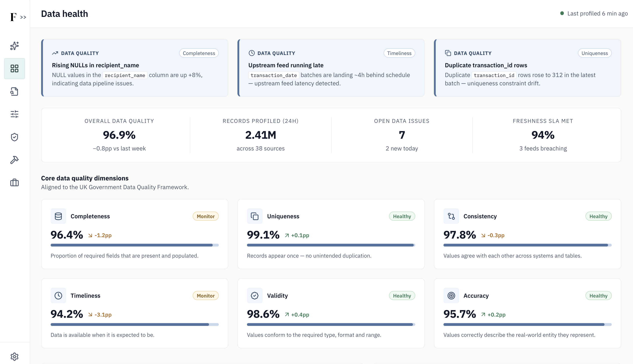Open the hammer tools sidebar icon
Screen dimensions: 633x364
[15, 160]
